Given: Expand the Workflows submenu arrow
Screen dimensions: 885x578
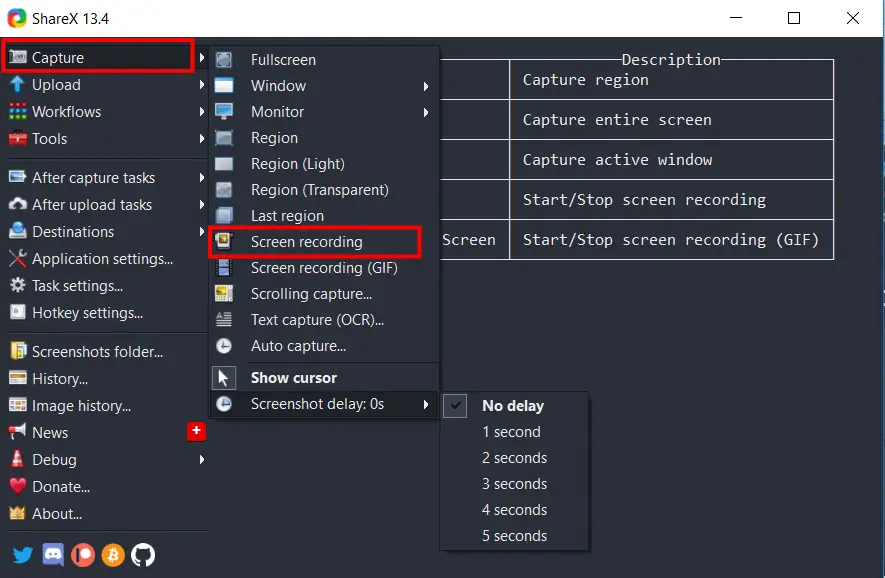Looking at the screenshot, I should [x=201, y=112].
